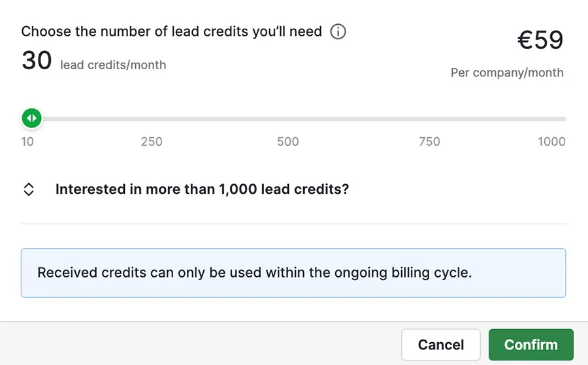Screen dimensions: 588x365
Task: Click the info icon beside lead credits heading
Action: tap(338, 31)
